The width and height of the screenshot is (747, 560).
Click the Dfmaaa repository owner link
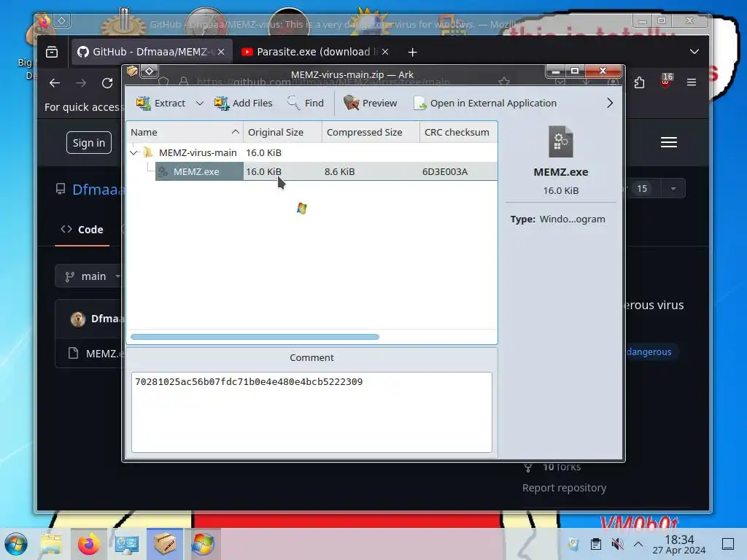98,190
